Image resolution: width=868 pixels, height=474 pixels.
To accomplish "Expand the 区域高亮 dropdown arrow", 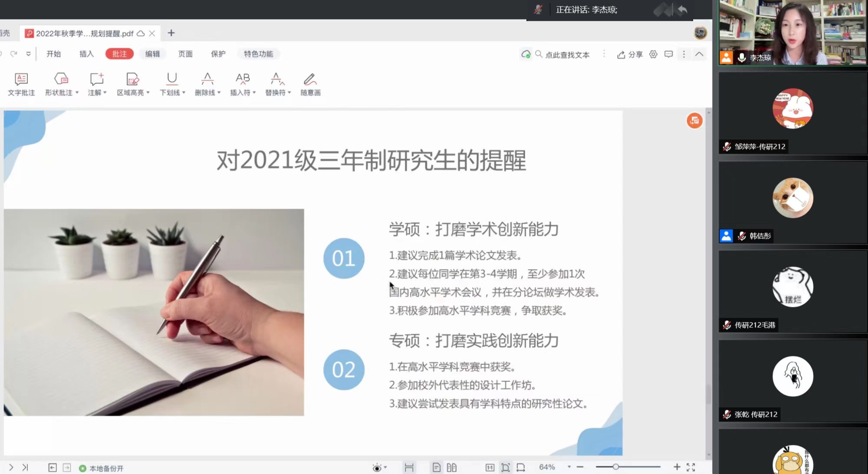I will pyautogui.click(x=148, y=92).
